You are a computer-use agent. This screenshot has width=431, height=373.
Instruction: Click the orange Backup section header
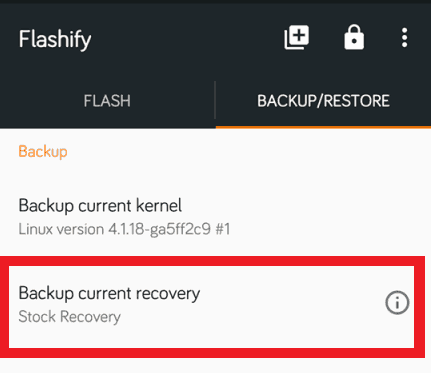tap(43, 152)
